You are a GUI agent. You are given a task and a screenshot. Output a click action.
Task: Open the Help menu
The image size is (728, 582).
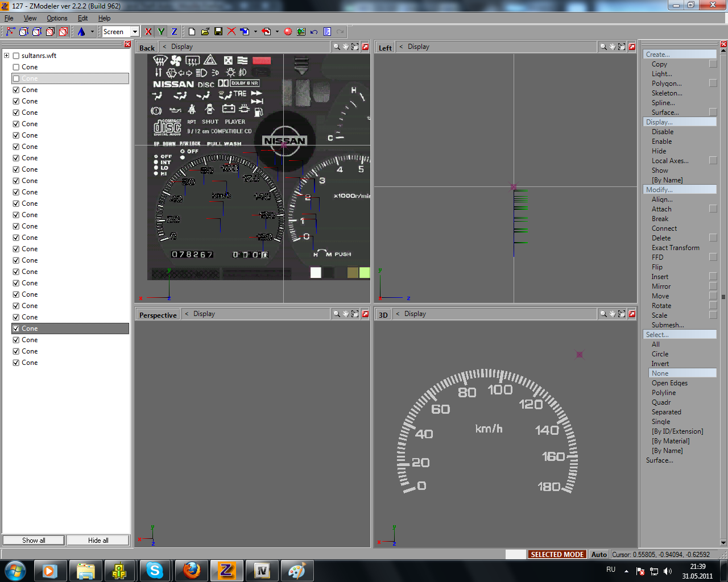[105, 18]
